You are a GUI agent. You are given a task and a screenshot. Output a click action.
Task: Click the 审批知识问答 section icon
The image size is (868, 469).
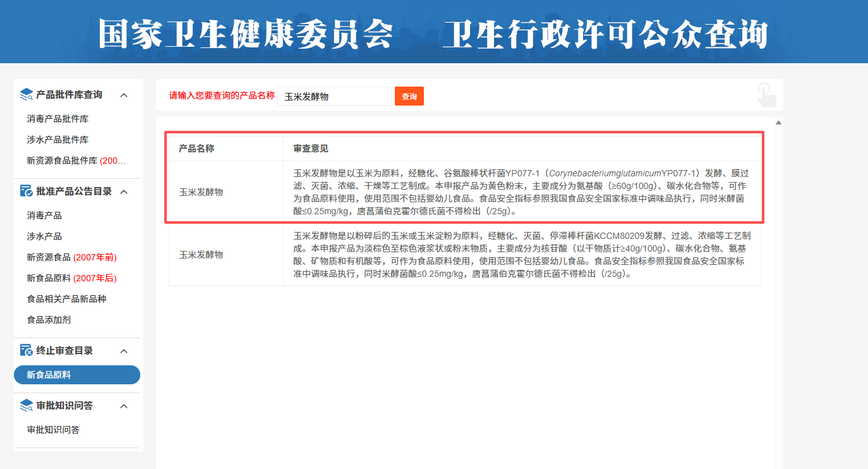click(x=26, y=406)
